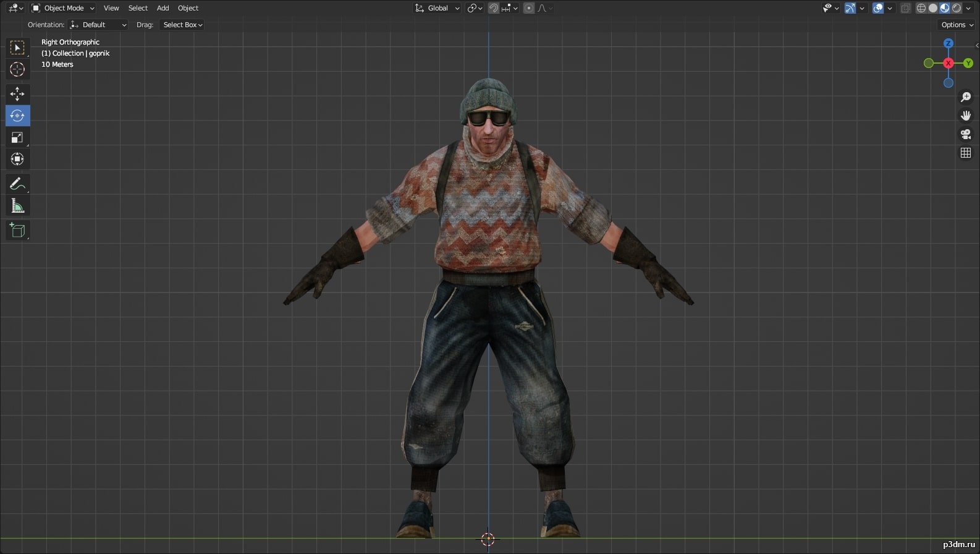Screen dimensions: 980x554
Task: Toggle viewport overlays display
Action: click(878, 8)
